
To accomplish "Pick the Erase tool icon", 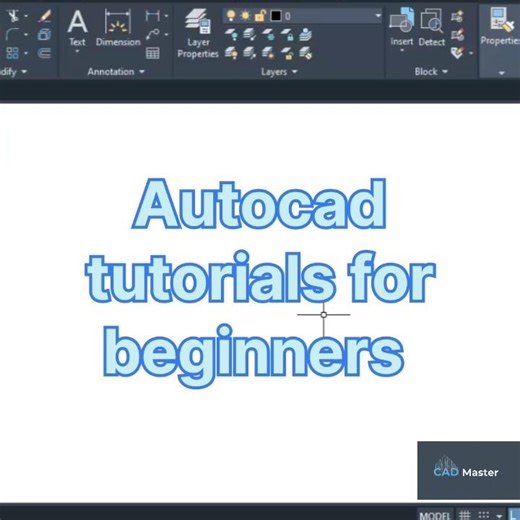I will click(44, 16).
